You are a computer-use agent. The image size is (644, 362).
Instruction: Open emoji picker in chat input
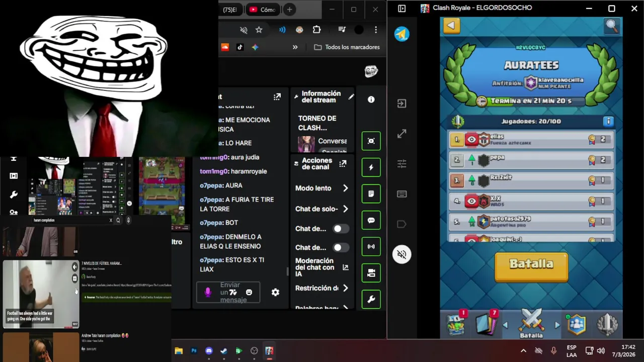point(249,292)
